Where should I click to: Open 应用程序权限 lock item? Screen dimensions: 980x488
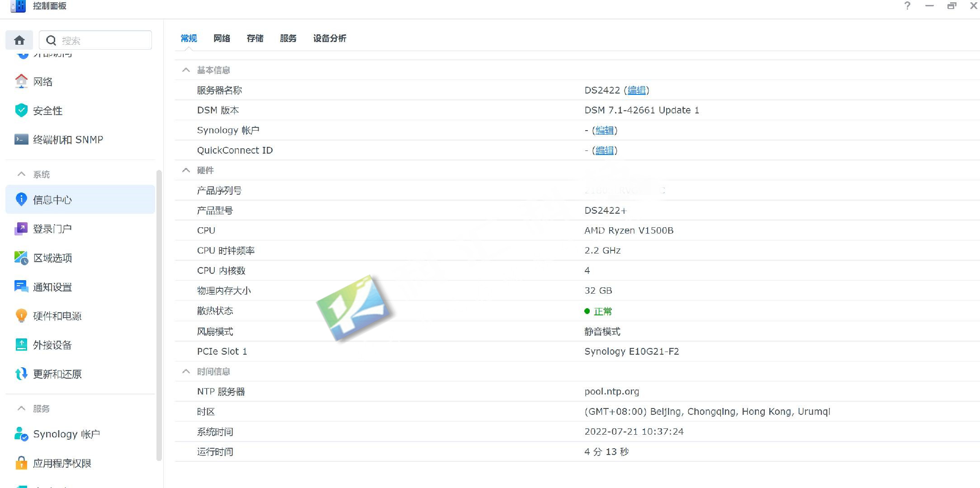pos(80,463)
